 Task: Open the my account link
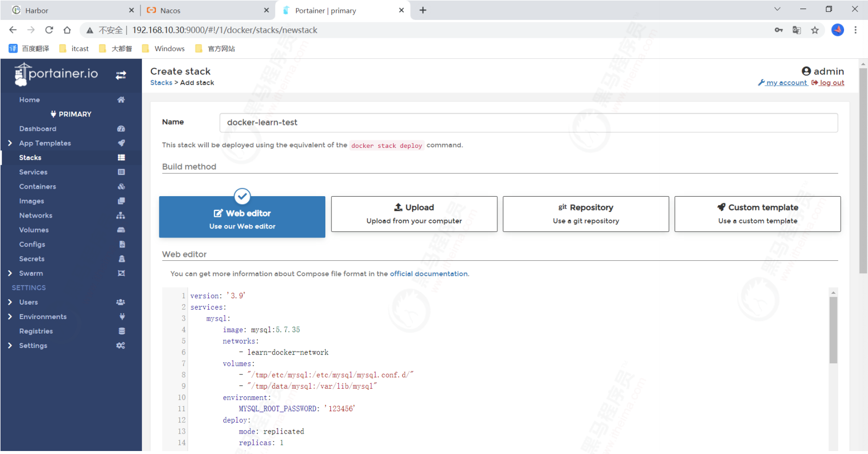(782, 83)
